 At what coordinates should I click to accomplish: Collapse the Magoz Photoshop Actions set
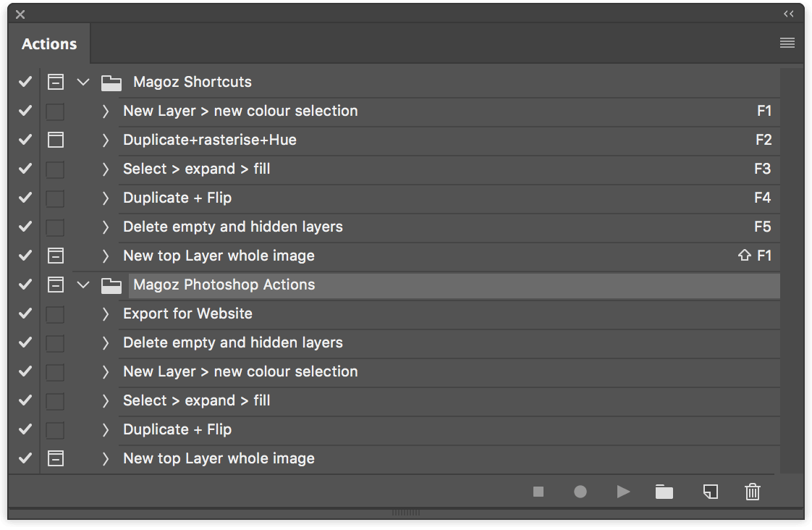(83, 285)
